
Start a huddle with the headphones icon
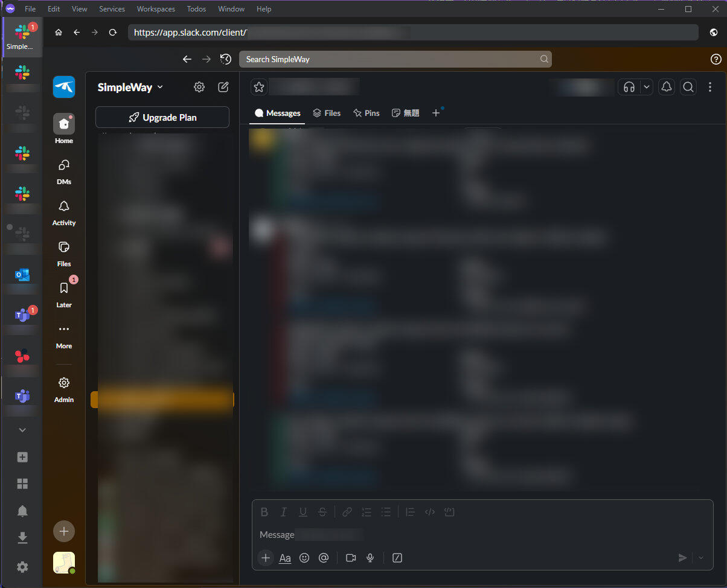point(629,87)
